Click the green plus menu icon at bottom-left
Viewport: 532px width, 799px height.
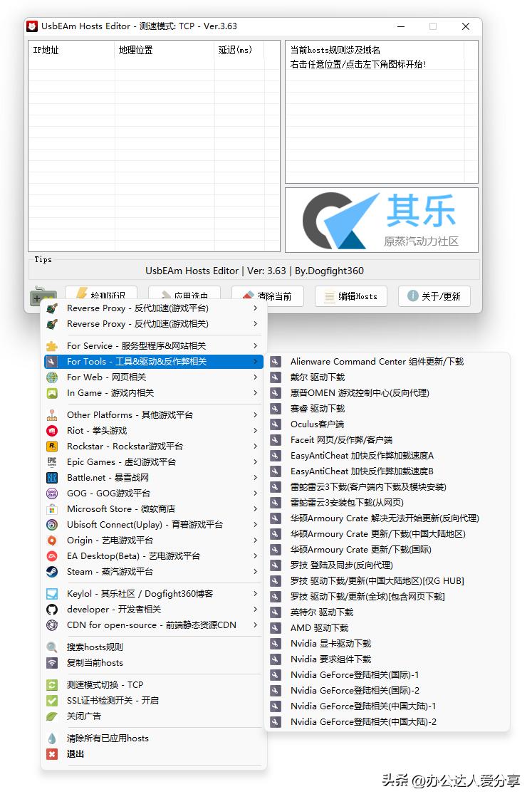click(x=43, y=296)
